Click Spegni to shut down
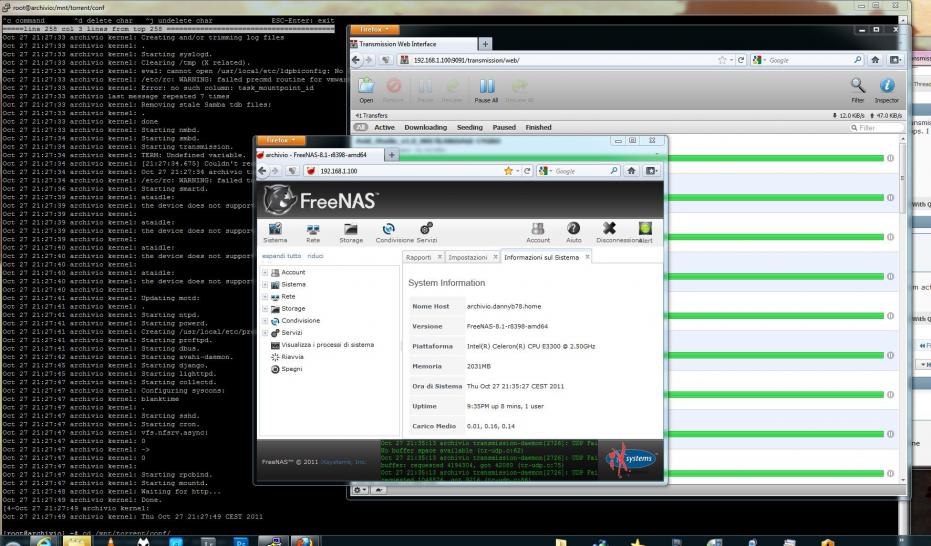This screenshot has width=931, height=546. 287,369
